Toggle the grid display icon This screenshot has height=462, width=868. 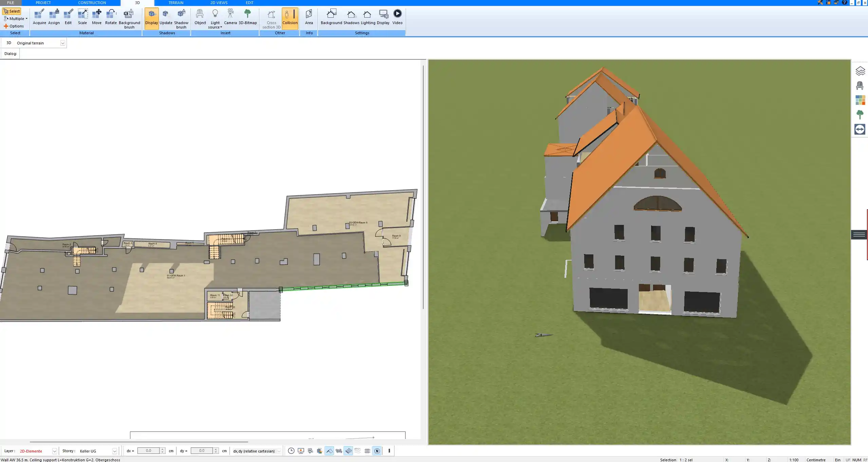coord(367,451)
